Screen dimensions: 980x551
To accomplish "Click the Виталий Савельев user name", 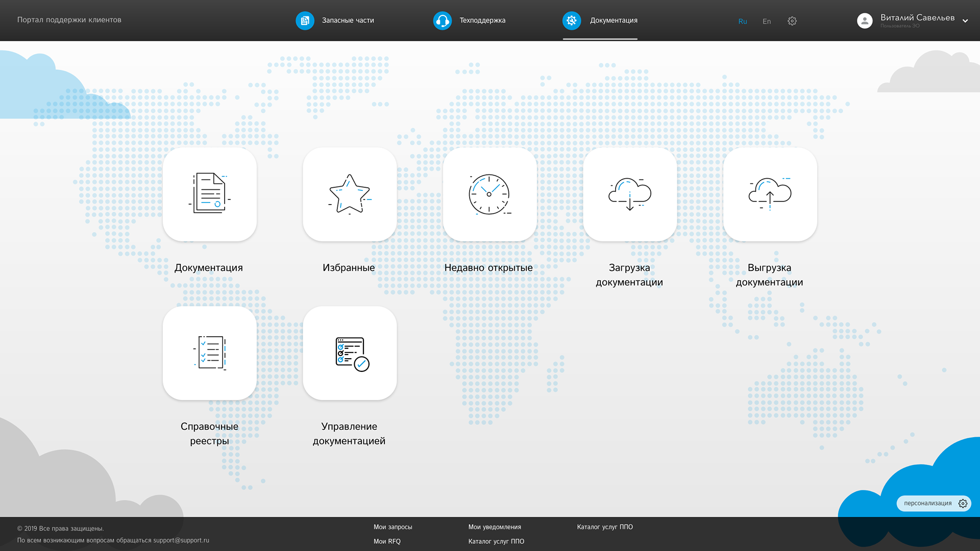I will 917,18.
